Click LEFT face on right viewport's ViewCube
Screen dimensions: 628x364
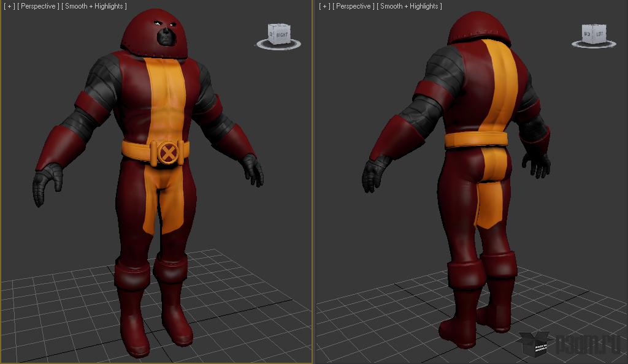(x=599, y=34)
